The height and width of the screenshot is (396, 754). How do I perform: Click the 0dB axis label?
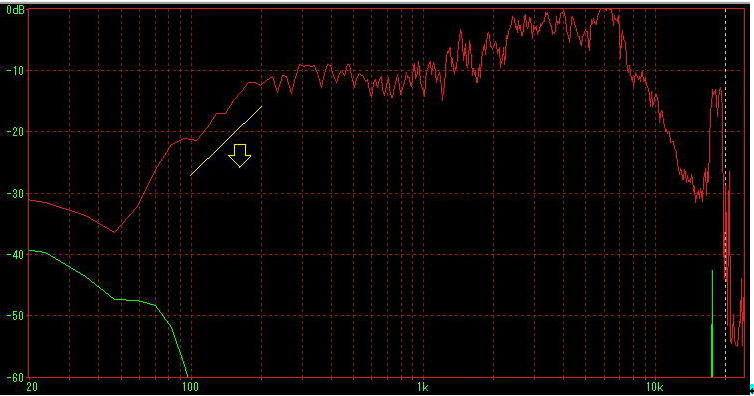15,10
